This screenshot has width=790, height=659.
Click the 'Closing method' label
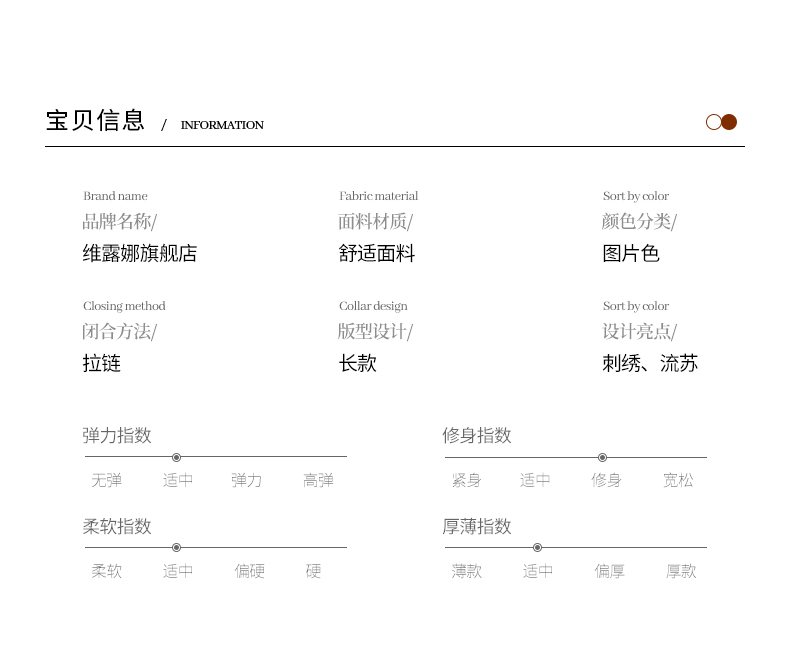point(124,306)
